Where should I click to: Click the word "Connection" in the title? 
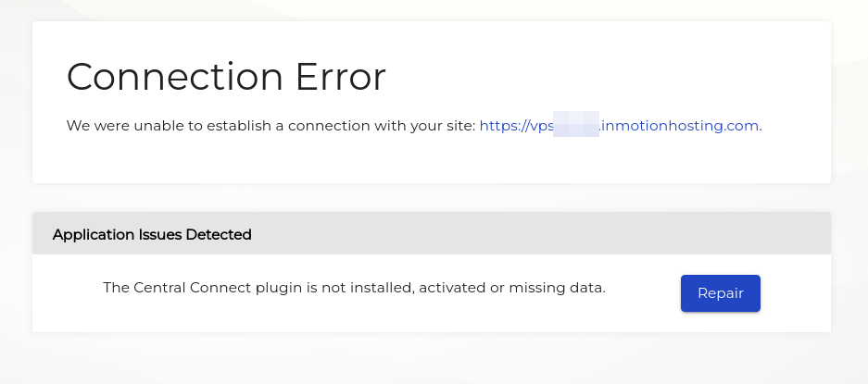pos(163,76)
